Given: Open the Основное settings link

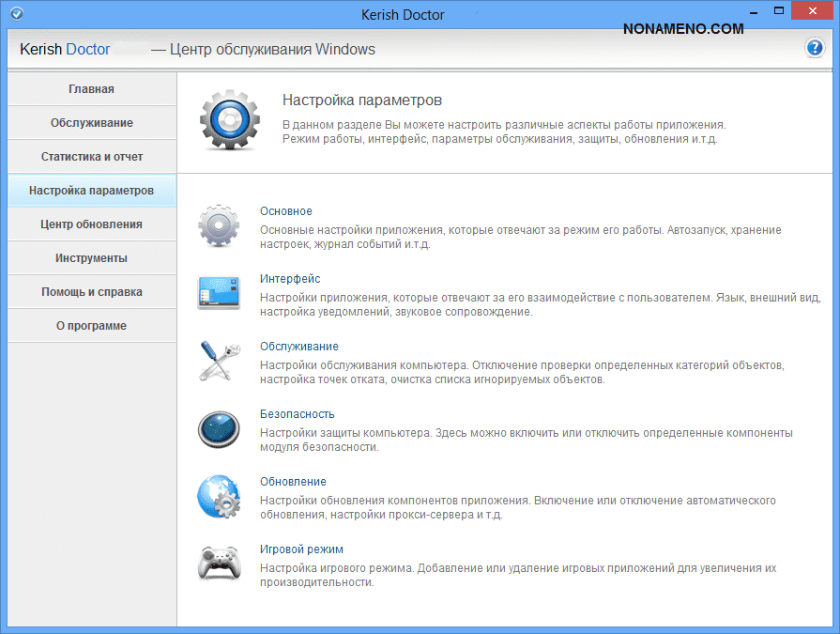Looking at the screenshot, I should coord(286,211).
